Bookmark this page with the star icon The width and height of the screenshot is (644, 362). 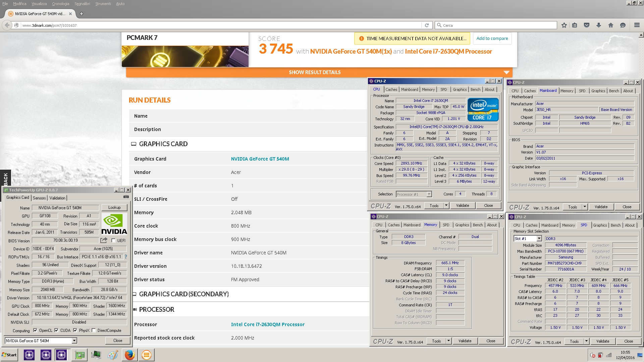click(x=564, y=25)
